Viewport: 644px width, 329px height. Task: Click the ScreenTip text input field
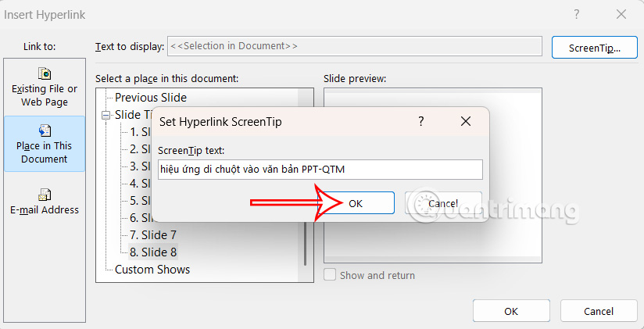pos(320,170)
